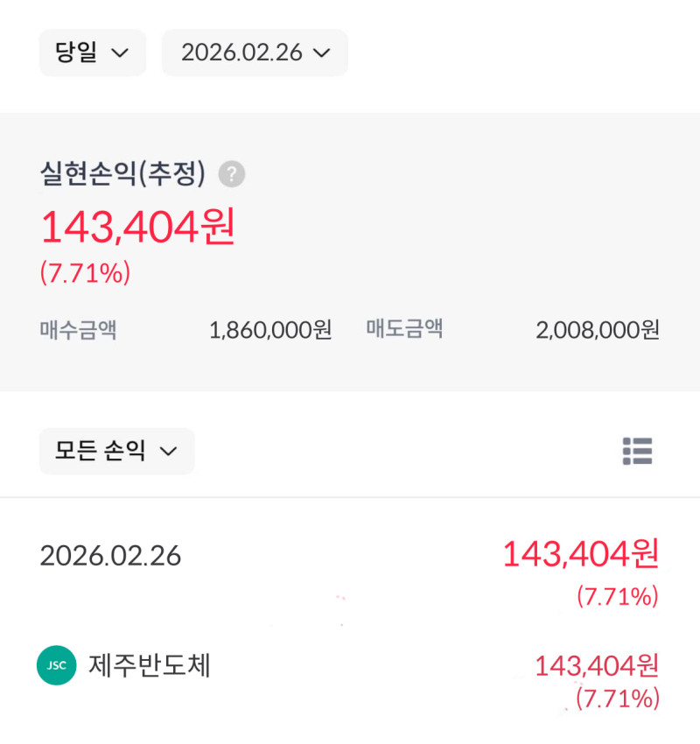Select the 2026.02.26 daily summary row label
The image size is (700, 744).
[x=110, y=555]
